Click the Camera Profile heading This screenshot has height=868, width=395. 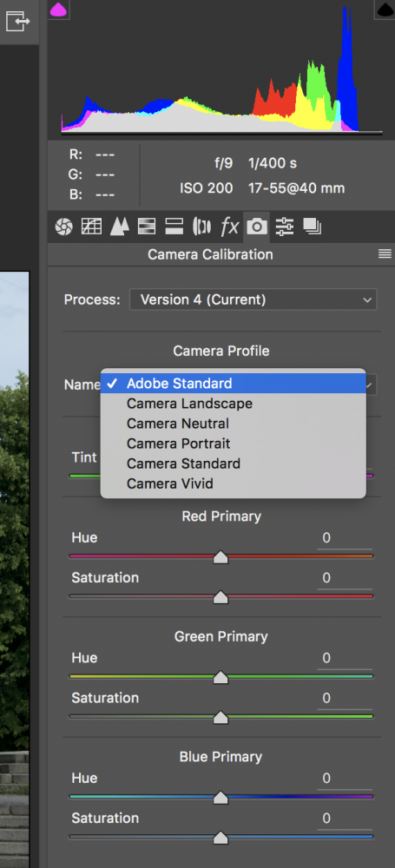coord(221,351)
